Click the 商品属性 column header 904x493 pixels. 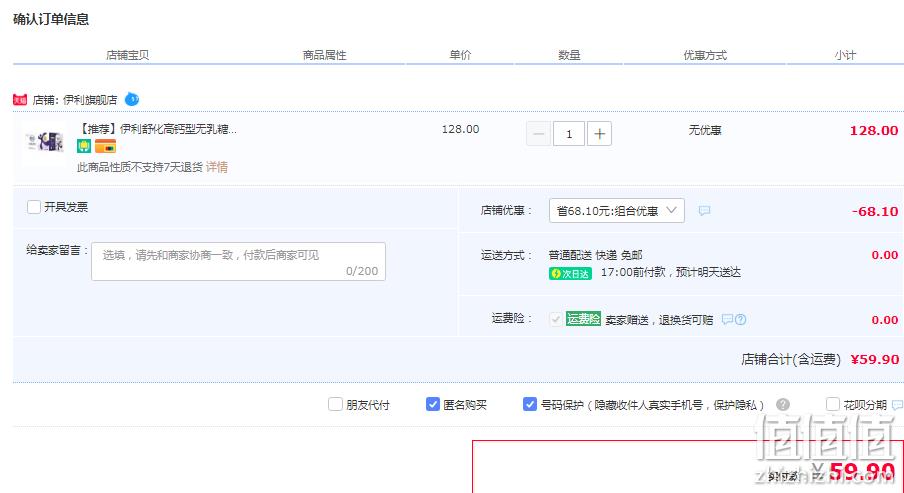[325, 55]
